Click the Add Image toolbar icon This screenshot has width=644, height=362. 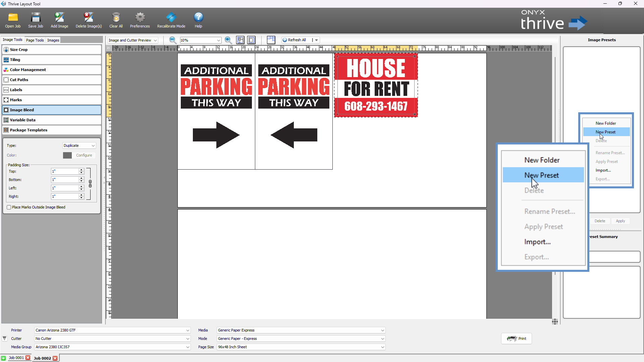(59, 17)
